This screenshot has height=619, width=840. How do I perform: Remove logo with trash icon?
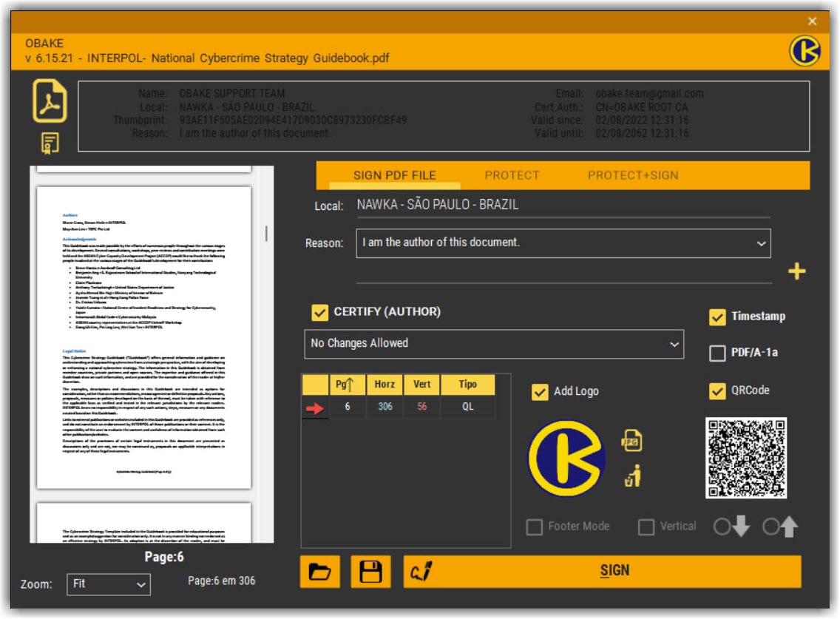[x=633, y=476]
